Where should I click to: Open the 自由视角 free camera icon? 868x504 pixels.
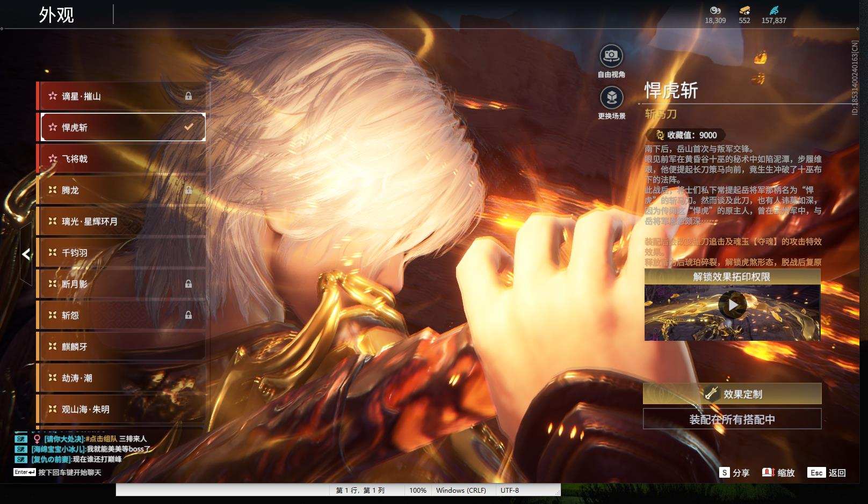[611, 56]
